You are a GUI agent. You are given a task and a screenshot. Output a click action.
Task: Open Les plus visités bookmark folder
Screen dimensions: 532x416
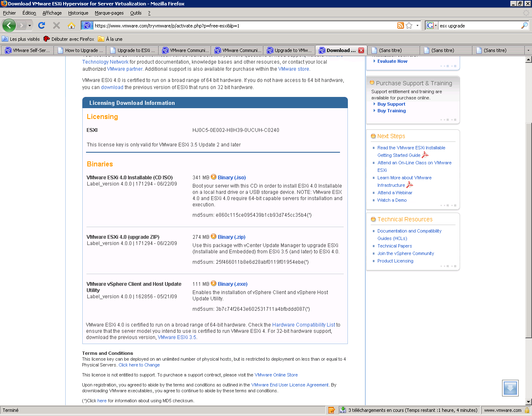(x=21, y=39)
